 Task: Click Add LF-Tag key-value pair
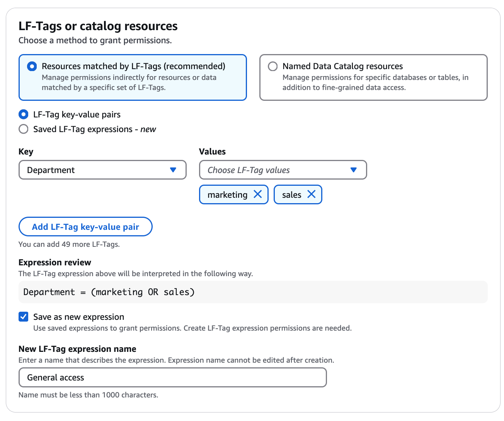85,227
